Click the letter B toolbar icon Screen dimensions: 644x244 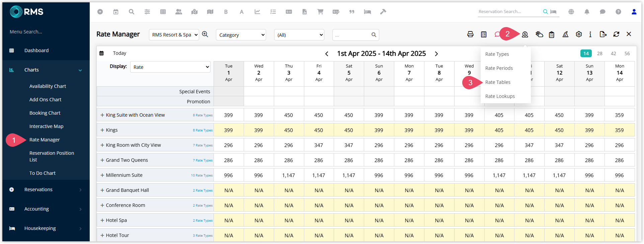pos(226,12)
